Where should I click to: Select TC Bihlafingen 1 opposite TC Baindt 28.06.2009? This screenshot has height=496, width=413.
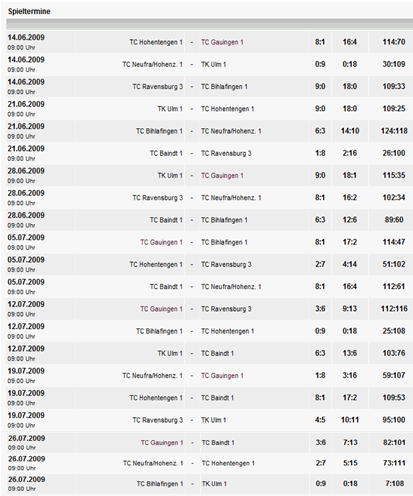[x=224, y=220]
